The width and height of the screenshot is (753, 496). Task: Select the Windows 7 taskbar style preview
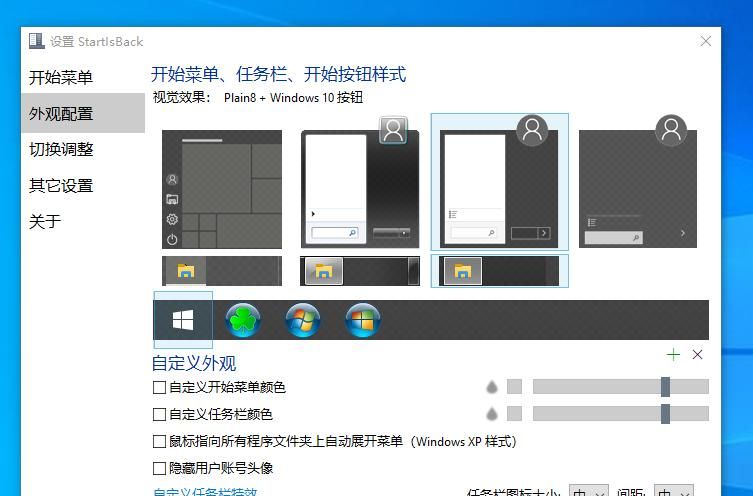click(x=360, y=271)
